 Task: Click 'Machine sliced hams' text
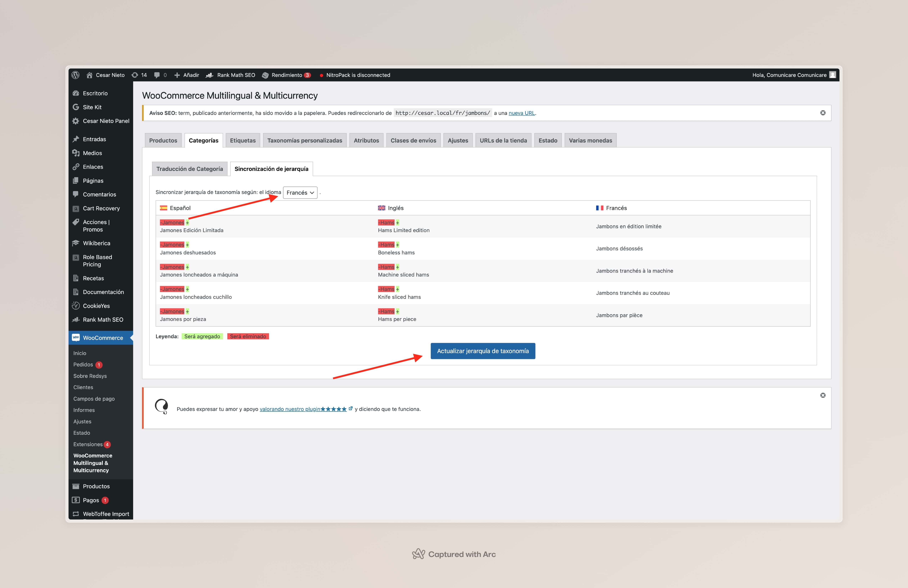tap(403, 275)
